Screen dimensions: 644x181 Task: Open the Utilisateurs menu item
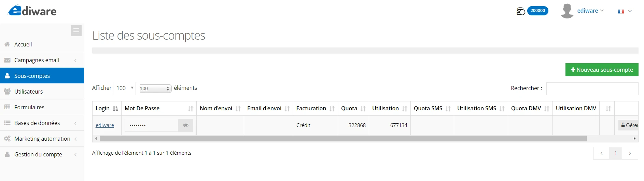pyautogui.click(x=42, y=92)
